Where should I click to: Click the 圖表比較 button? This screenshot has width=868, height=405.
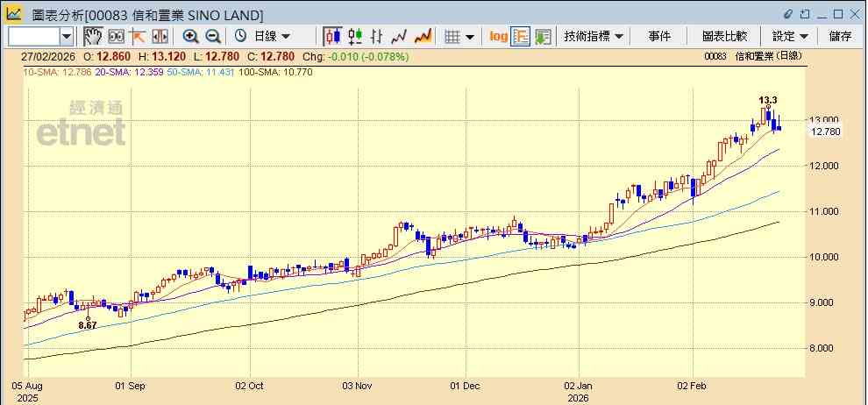pyautogui.click(x=724, y=37)
